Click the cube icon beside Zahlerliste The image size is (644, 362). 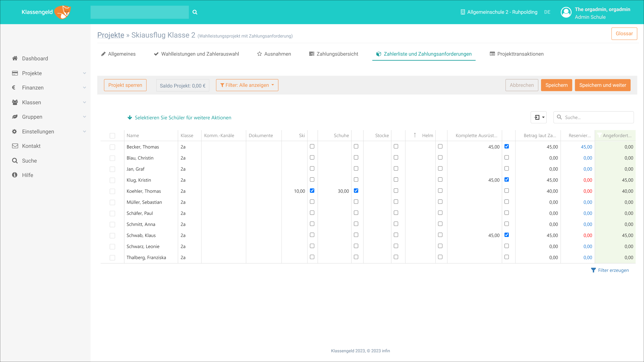coord(379,54)
